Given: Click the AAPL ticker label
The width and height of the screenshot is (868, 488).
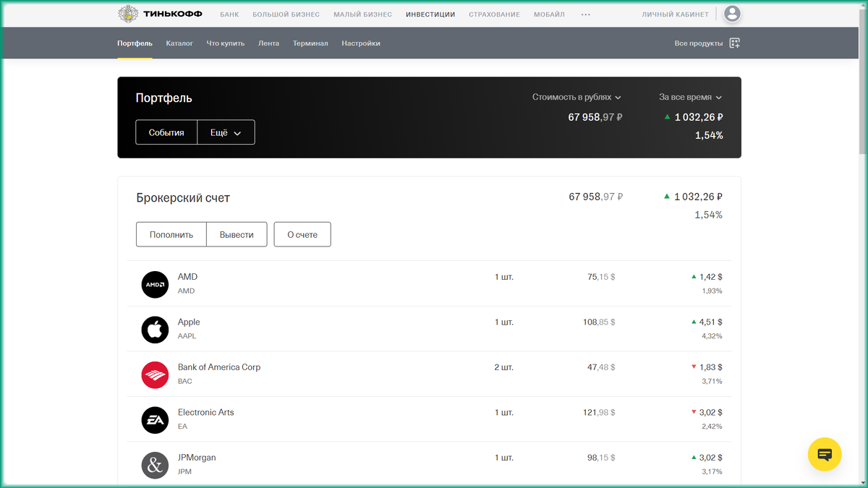Looking at the screenshot, I should click(x=187, y=336).
